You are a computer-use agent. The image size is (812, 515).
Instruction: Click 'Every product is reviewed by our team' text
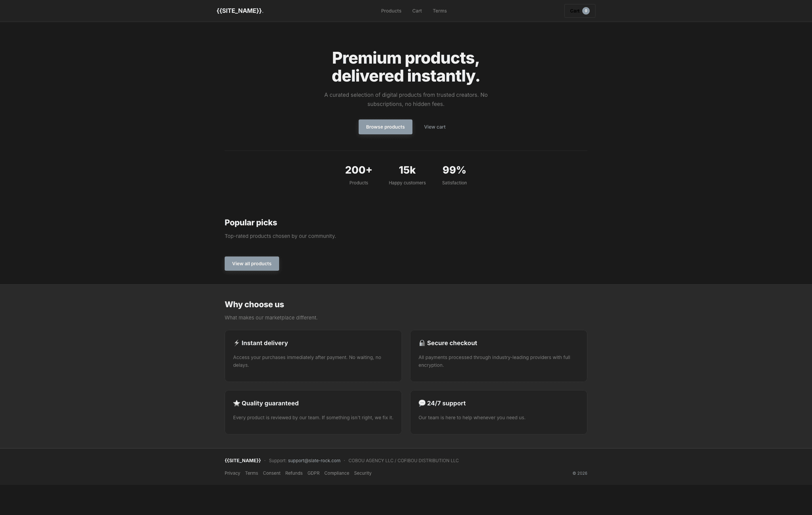tap(313, 418)
